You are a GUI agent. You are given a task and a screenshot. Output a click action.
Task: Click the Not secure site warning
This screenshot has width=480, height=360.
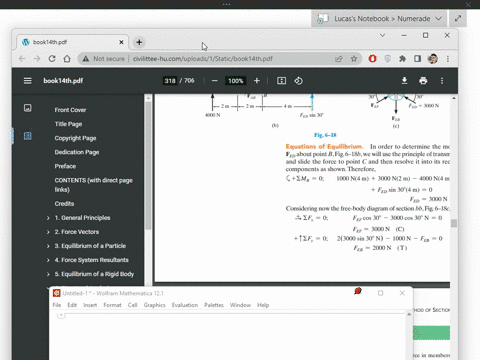click(104, 59)
